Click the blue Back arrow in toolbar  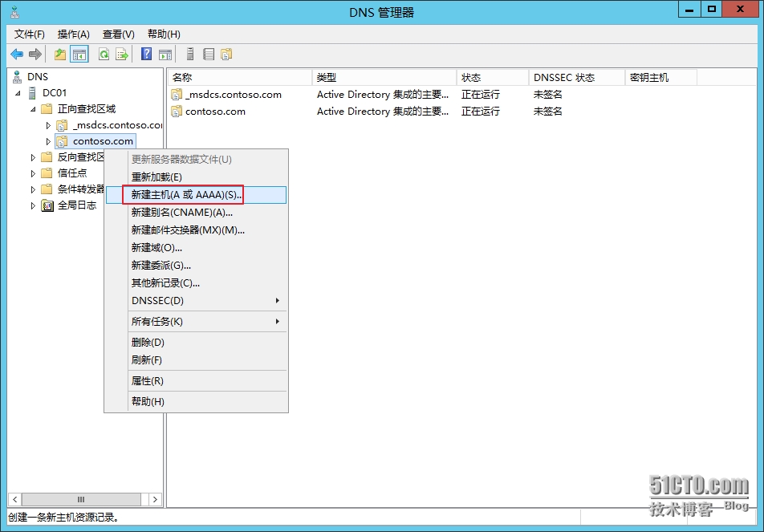pyautogui.click(x=17, y=55)
